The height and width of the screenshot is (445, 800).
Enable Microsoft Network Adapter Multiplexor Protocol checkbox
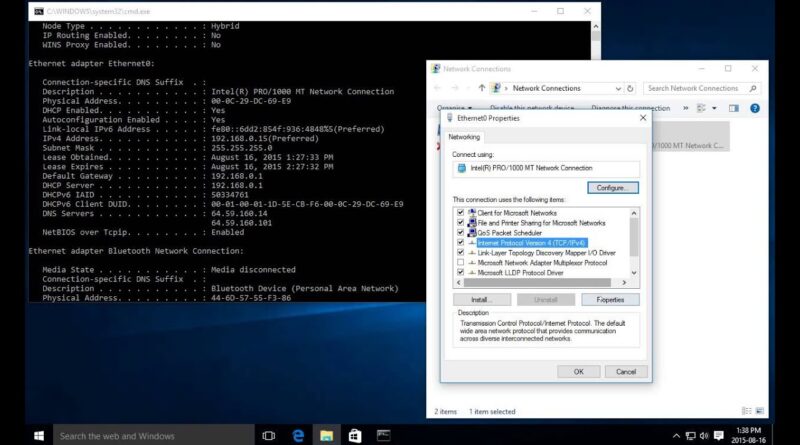461,263
